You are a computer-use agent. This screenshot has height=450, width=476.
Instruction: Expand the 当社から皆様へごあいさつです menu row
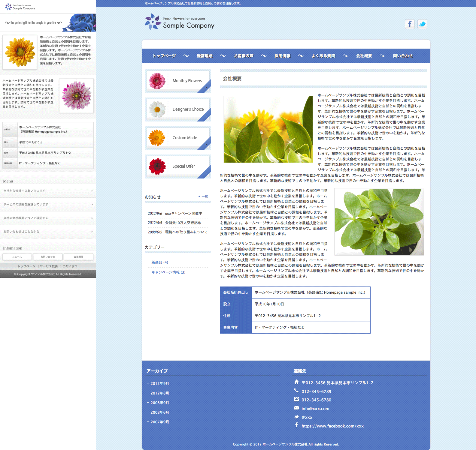[48, 191]
